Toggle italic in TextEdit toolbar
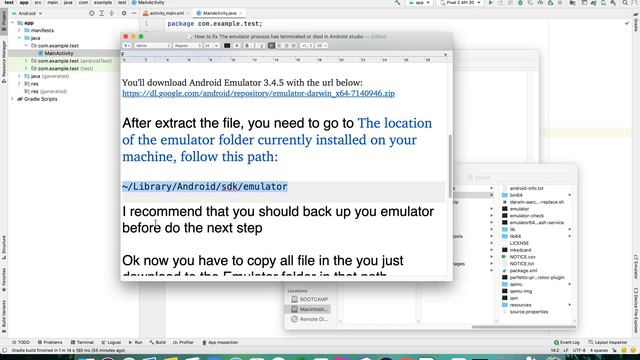This screenshot has width=640, height=360. point(254,46)
